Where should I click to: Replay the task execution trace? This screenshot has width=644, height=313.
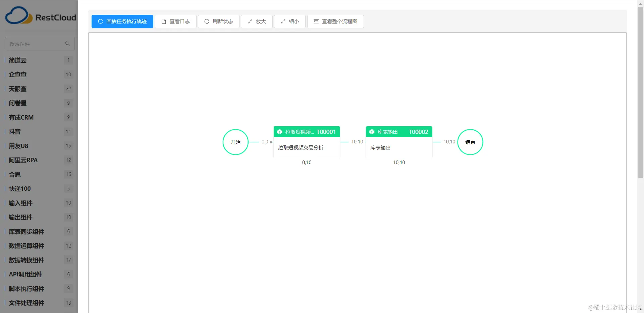pyautogui.click(x=122, y=21)
